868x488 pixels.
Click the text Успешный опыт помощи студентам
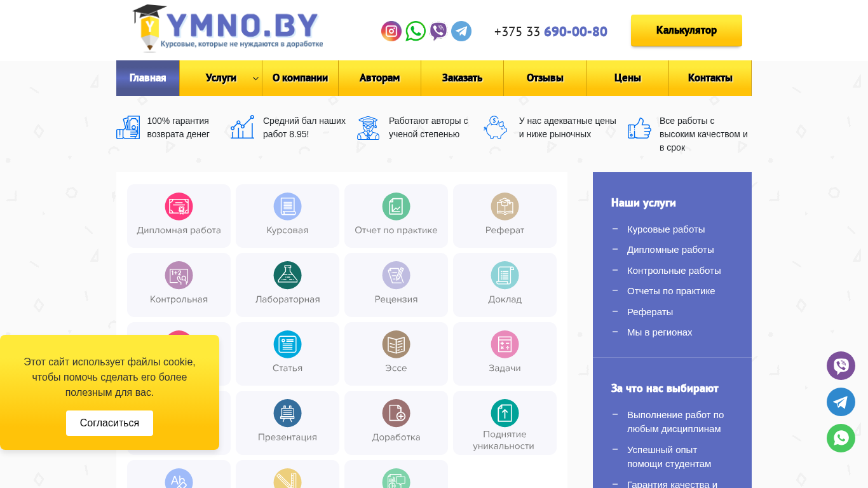(669, 457)
